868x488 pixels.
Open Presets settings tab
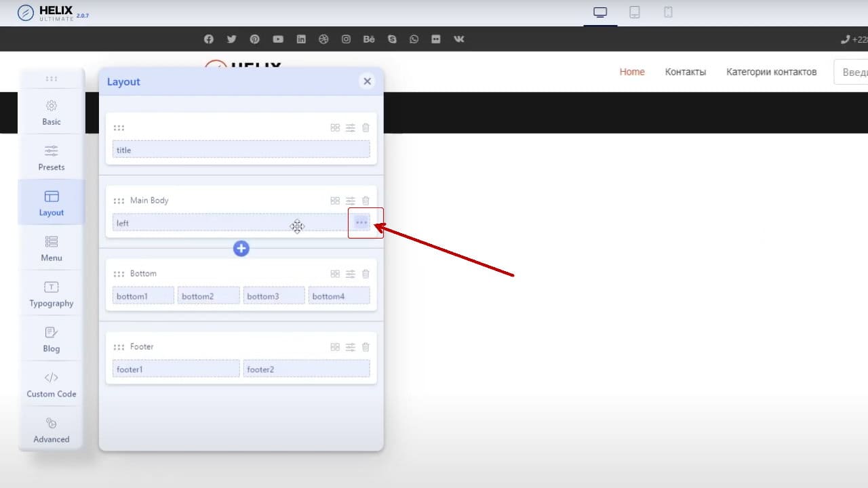click(x=52, y=158)
